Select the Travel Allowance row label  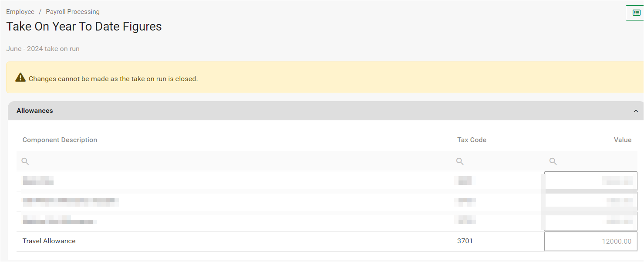point(49,241)
